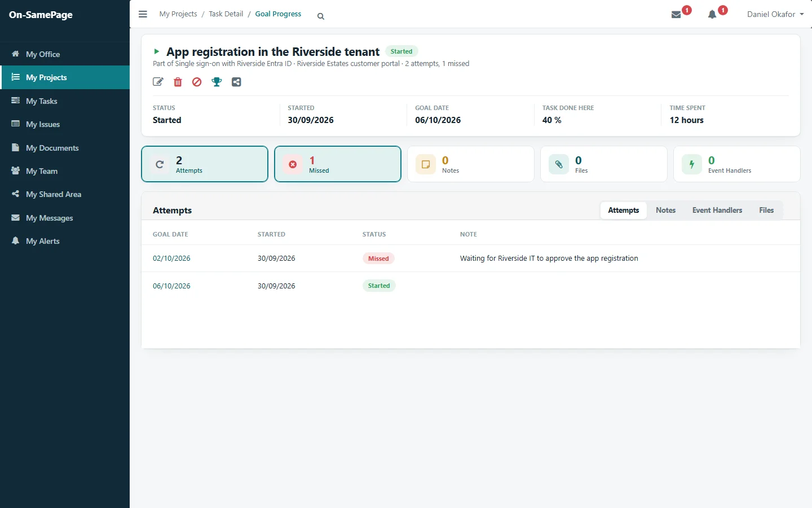Screen dimensions: 812x508
Task: Open the search magnifier in the top bar
Action: point(321,16)
